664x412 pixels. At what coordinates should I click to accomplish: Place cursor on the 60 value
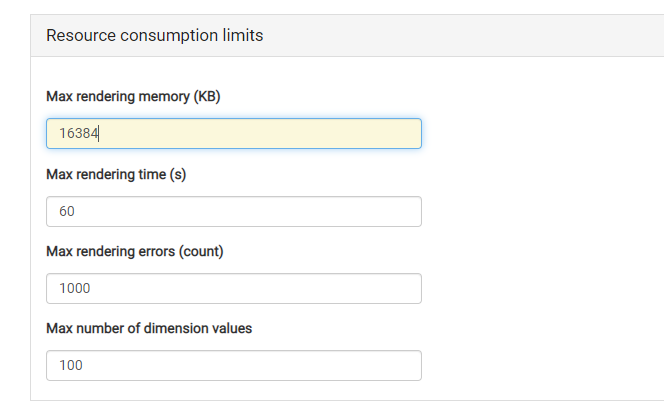click(67, 211)
